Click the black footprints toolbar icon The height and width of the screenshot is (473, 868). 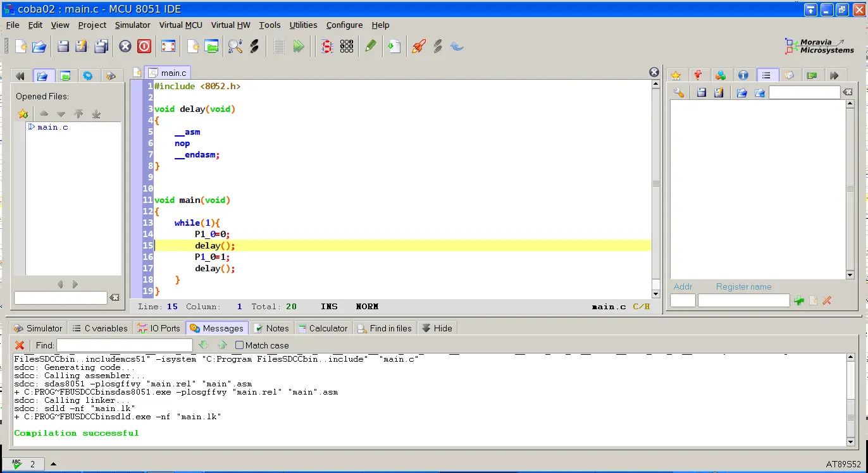pyautogui.click(x=254, y=46)
